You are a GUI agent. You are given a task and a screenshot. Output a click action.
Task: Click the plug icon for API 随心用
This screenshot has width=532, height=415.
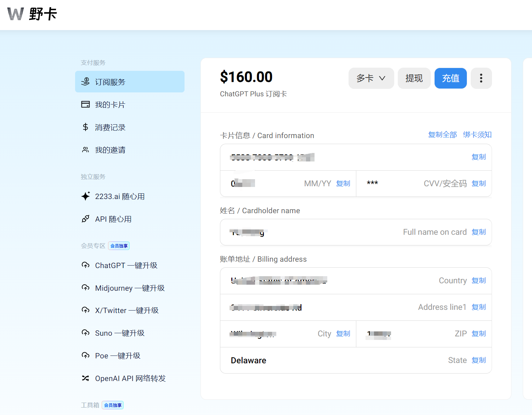pyautogui.click(x=85, y=219)
